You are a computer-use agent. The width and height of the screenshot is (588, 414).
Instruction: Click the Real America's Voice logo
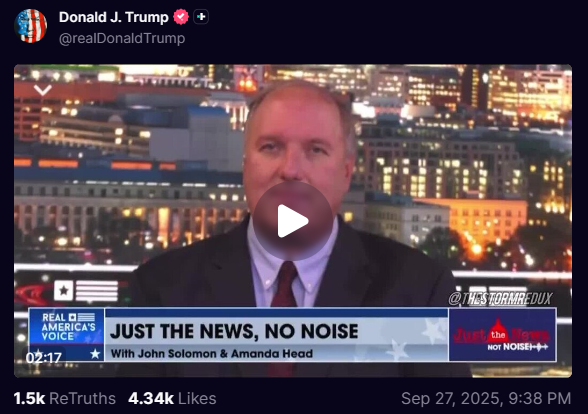(x=68, y=327)
